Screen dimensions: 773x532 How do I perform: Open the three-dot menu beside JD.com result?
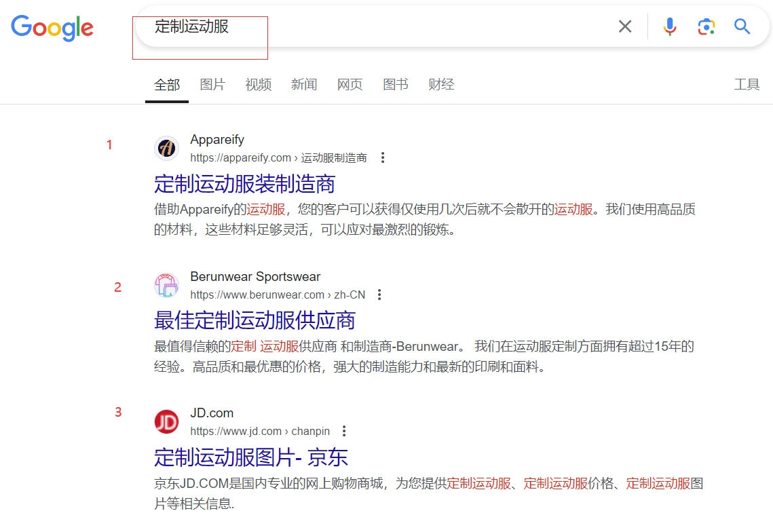[343, 430]
